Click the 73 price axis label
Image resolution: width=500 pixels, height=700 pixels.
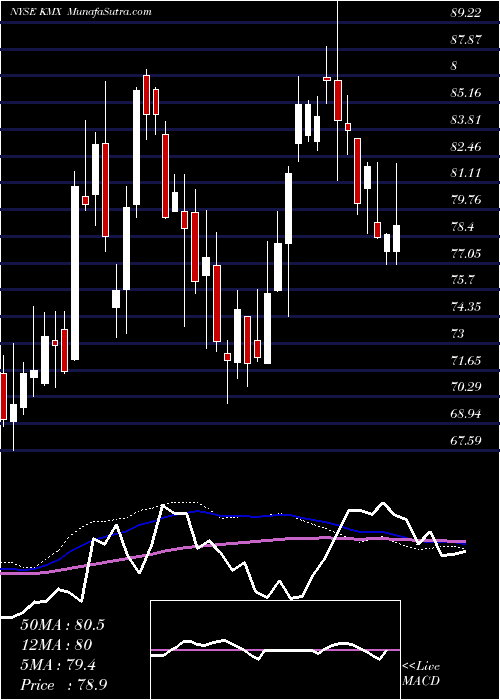[458, 333]
